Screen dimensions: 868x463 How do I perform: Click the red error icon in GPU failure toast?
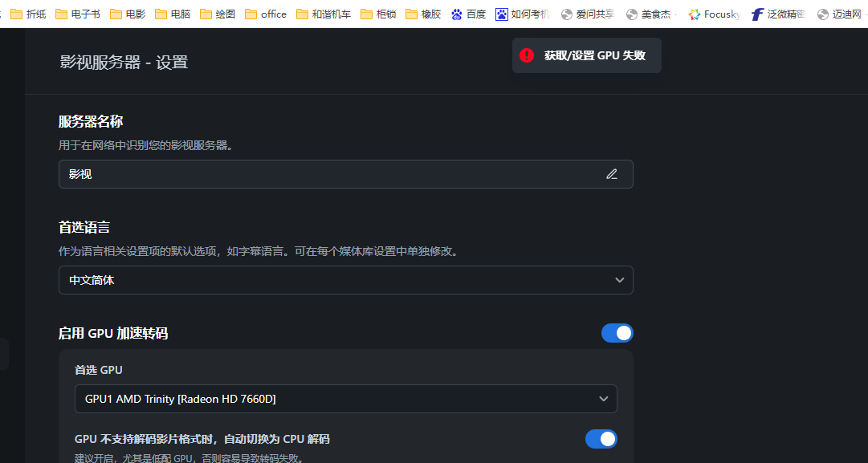[527, 55]
